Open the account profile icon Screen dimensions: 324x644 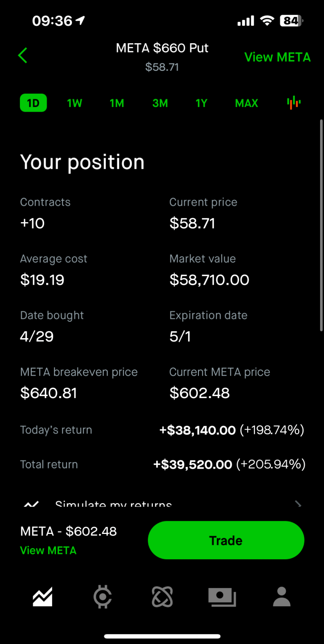281,596
